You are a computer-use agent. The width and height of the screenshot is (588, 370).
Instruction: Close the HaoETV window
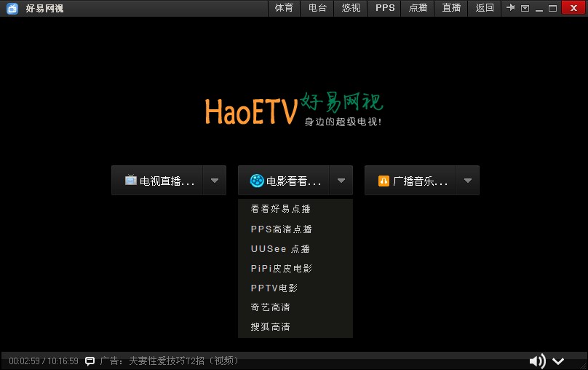tap(573, 8)
